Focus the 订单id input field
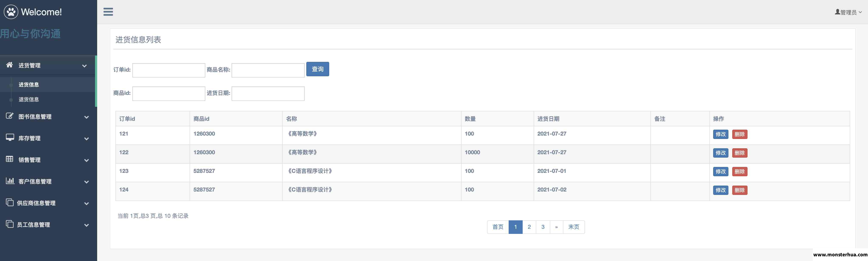Screen dimensions: 868x261 point(169,70)
